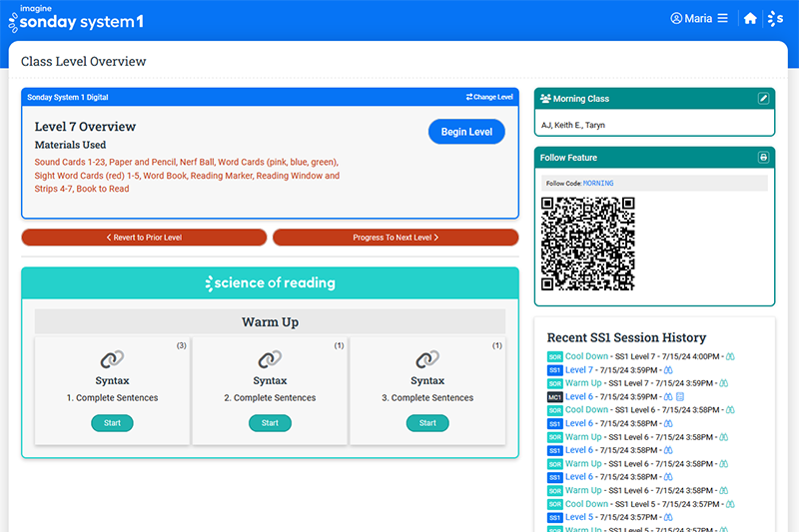Open the Level 7 session link
799x532 pixels.
click(579, 370)
